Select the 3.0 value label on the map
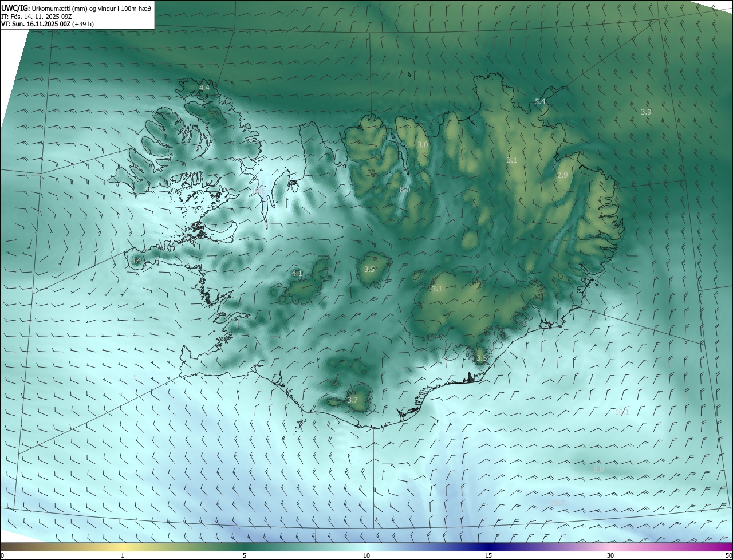This screenshot has height=560, width=733. (x=423, y=145)
